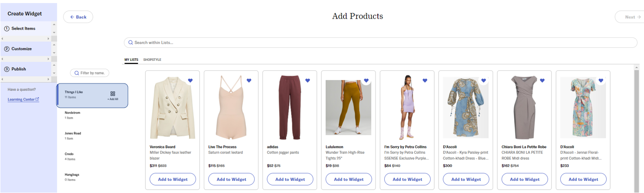Click heart icon on D'Ascoli Jennai floral dress
Screen dimensions: 644x193
(x=601, y=80)
